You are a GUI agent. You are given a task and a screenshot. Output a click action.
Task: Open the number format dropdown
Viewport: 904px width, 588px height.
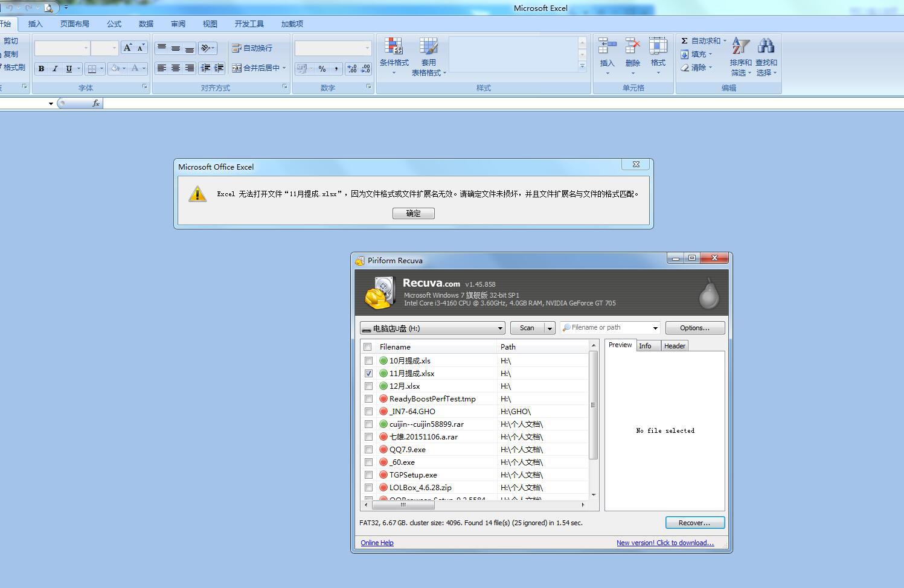pos(367,48)
